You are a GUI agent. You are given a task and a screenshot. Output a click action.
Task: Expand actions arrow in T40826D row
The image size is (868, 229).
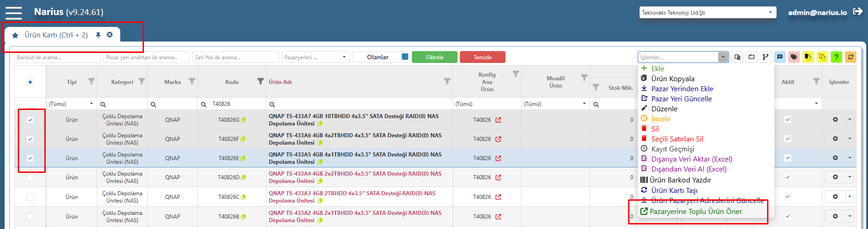point(850,177)
